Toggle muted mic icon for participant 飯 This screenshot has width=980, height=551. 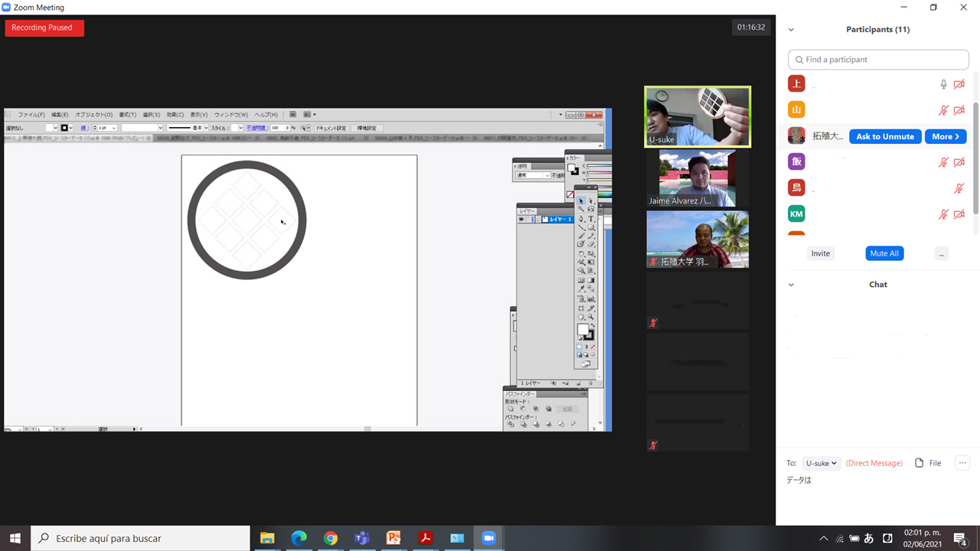point(943,162)
